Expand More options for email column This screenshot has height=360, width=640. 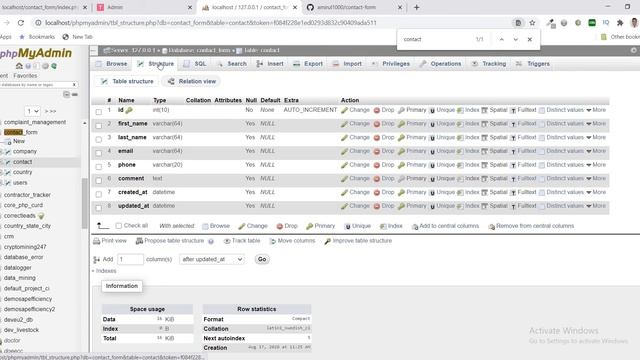point(596,151)
